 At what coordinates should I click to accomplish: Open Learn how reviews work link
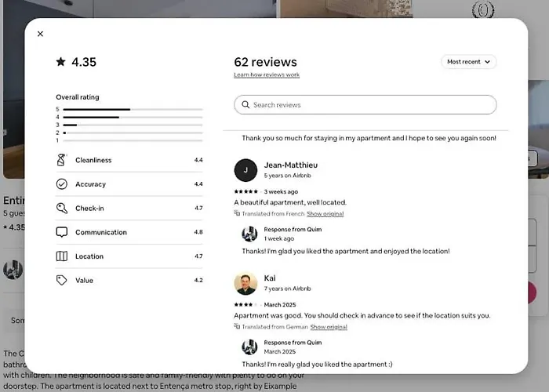(x=267, y=75)
